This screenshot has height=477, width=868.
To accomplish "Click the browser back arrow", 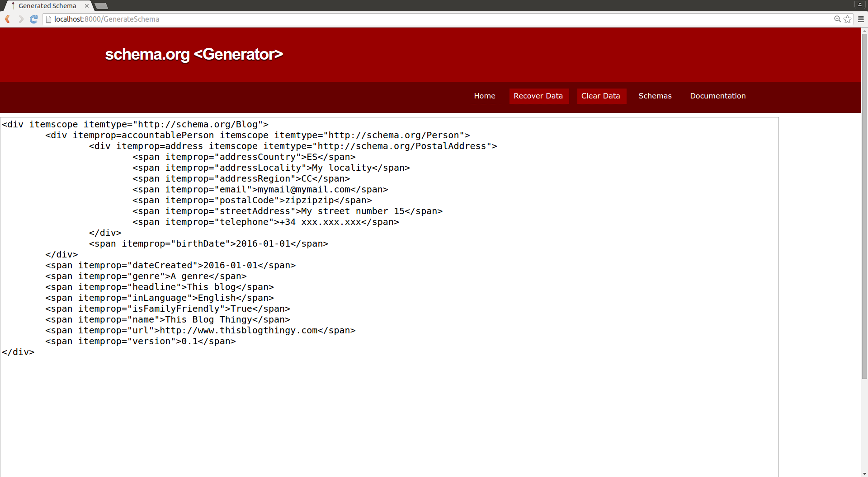I will point(7,19).
